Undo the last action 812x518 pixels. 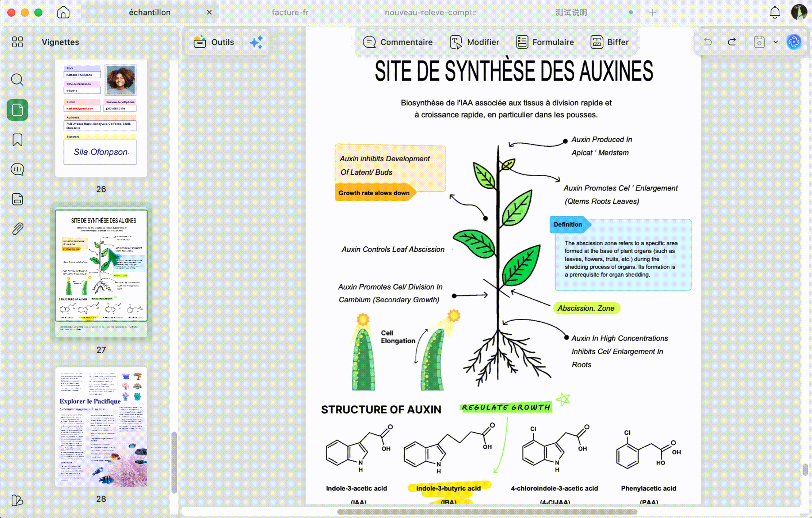pos(708,42)
